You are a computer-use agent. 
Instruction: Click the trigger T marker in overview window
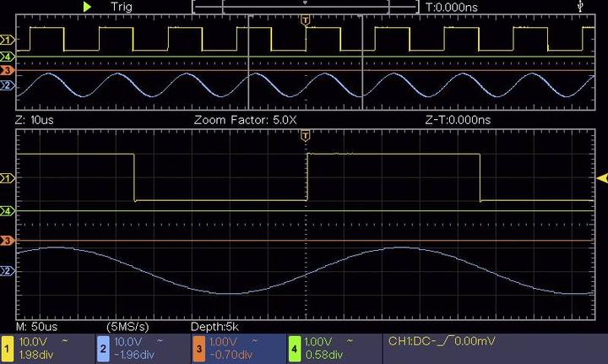point(306,21)
